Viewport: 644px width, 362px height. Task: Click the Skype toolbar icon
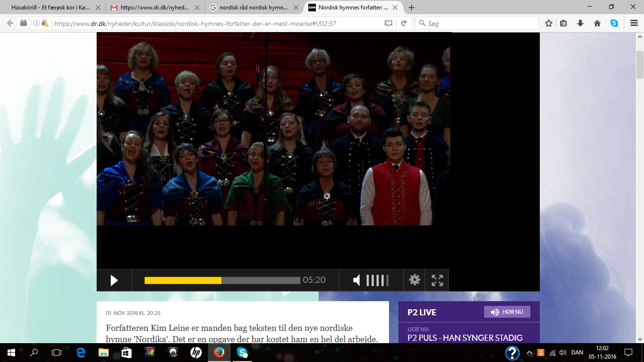(614, 23)
